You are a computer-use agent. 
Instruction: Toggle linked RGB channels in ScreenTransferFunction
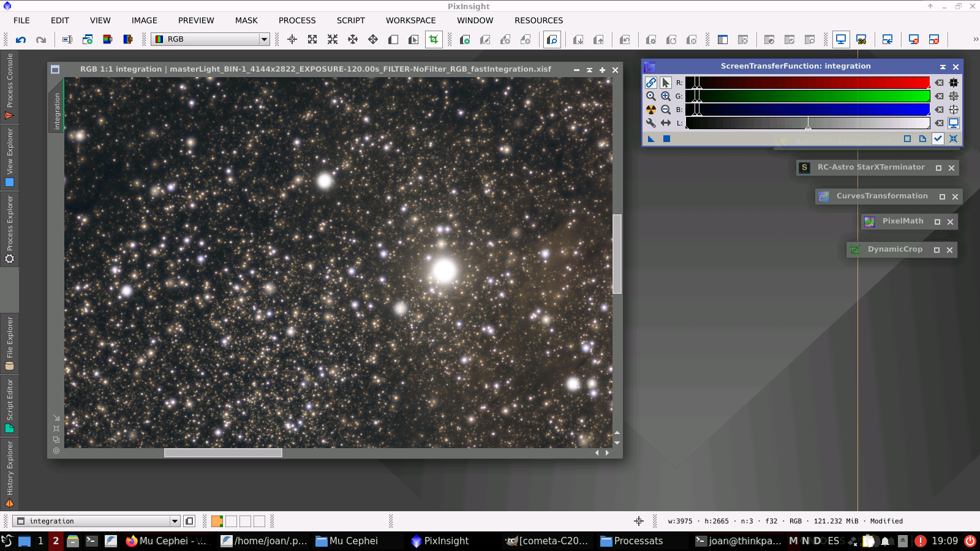[650, 83]
